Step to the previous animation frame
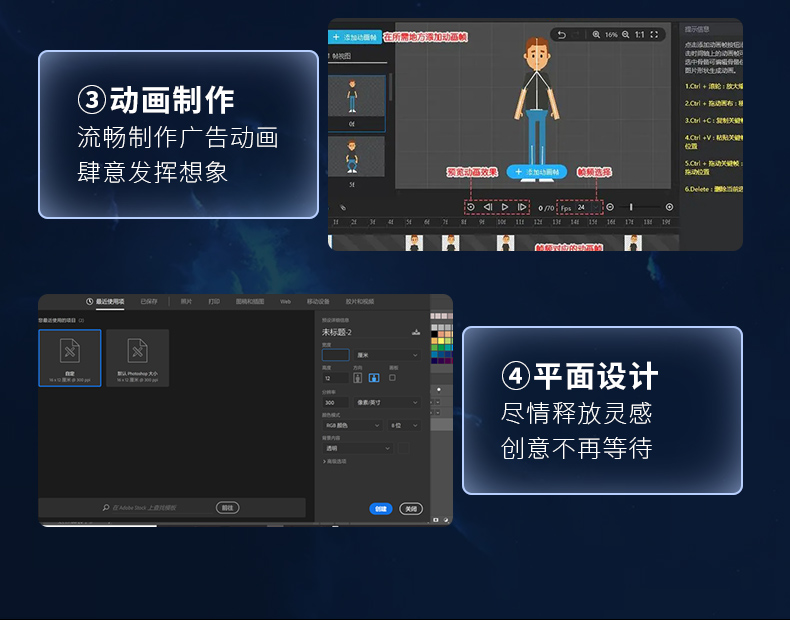This screenshot has height=620, width=790. coord(488,207)
